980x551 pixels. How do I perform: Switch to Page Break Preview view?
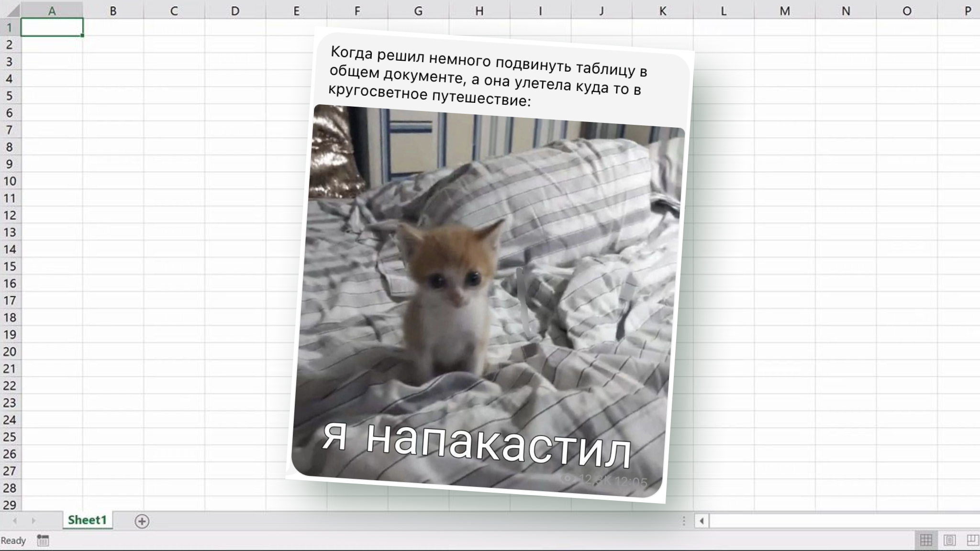(973, 540)
